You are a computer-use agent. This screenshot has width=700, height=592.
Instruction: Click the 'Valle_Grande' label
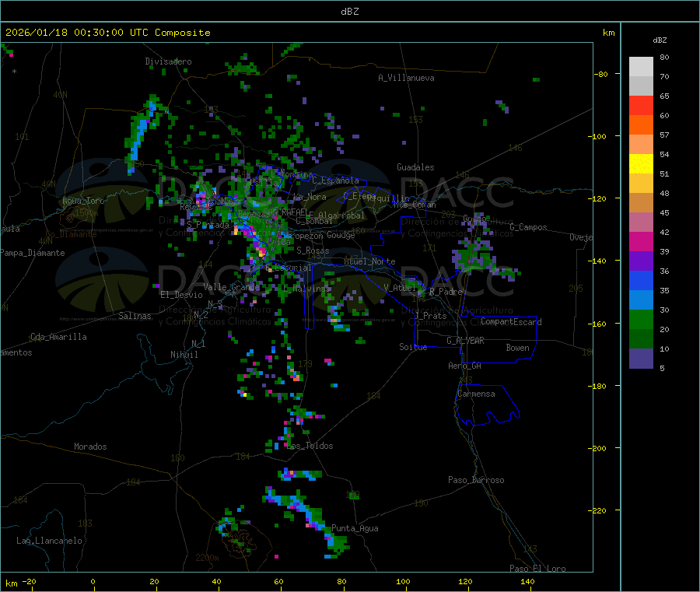click(231, 286)
